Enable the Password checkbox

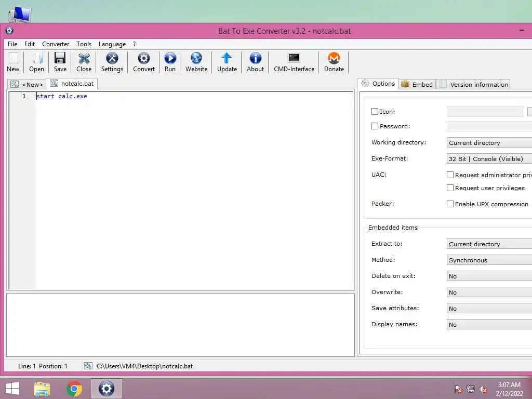(375, 126)
